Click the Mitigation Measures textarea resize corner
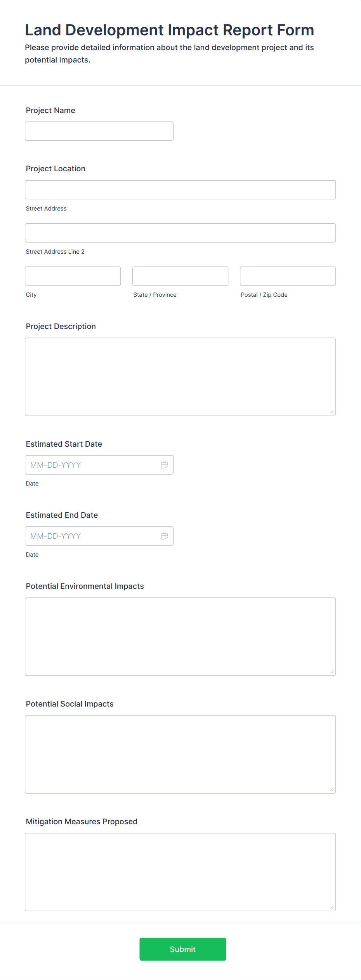The height and width of the screenshot is (980, 361). tap(332, 907)
